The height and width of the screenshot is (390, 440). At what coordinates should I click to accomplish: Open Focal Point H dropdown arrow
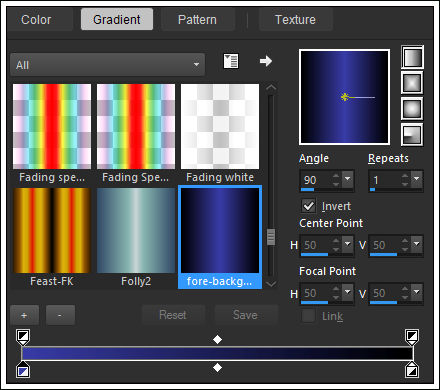point(348,292)
